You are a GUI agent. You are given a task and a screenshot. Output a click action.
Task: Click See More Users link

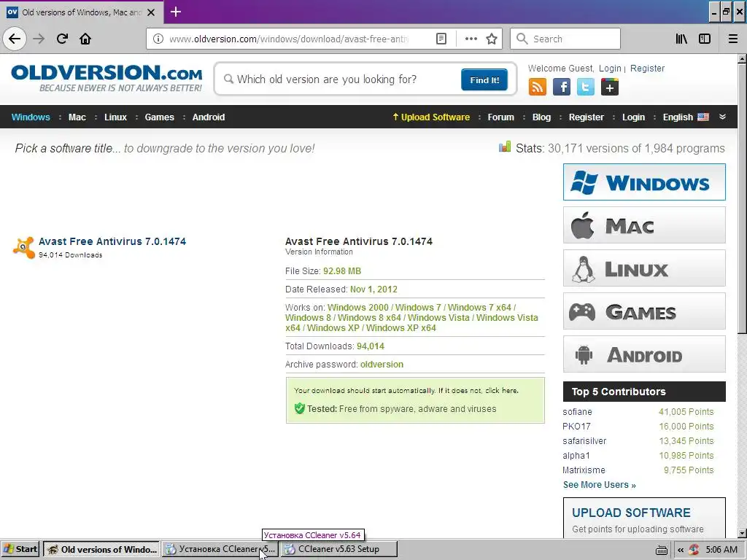(x=600, y=485)
